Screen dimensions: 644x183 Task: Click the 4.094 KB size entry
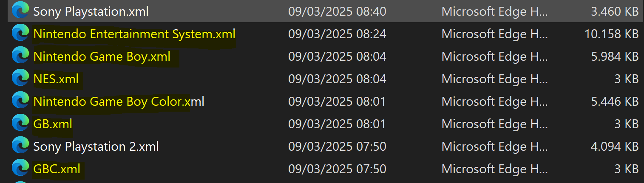tap(615, 146)
